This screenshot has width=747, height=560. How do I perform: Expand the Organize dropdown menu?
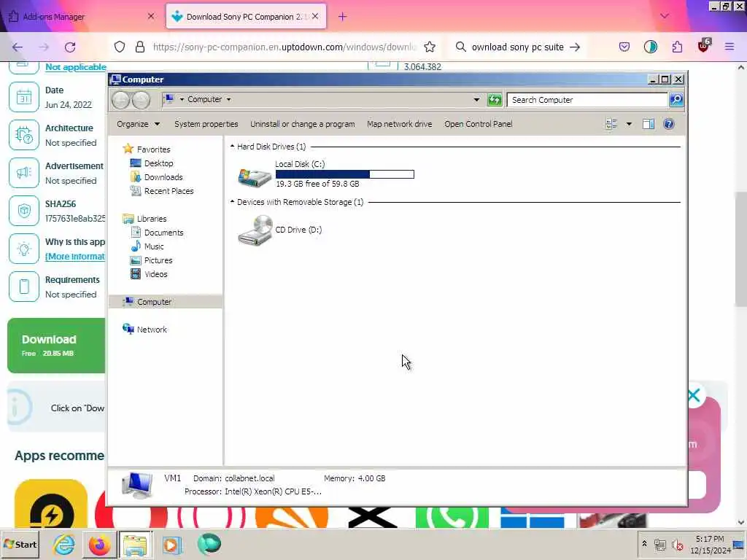click(138, 124)
